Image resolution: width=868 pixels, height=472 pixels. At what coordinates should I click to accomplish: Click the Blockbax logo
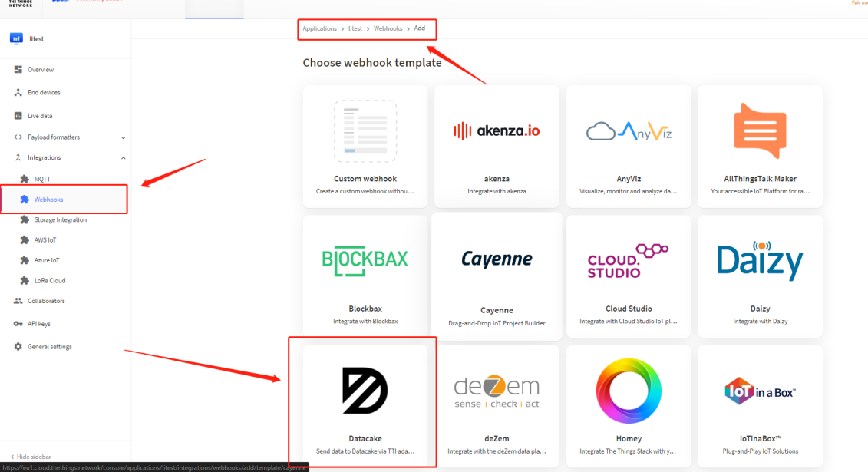(x=365, y=260)
